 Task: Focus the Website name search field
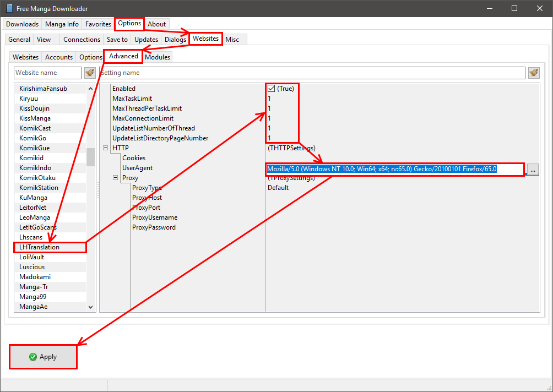coord(47,73)
